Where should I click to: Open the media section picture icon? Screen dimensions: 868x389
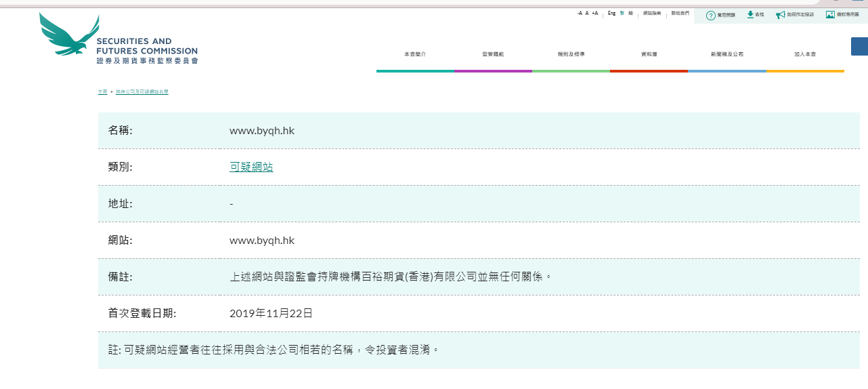(x=830, y=14)
